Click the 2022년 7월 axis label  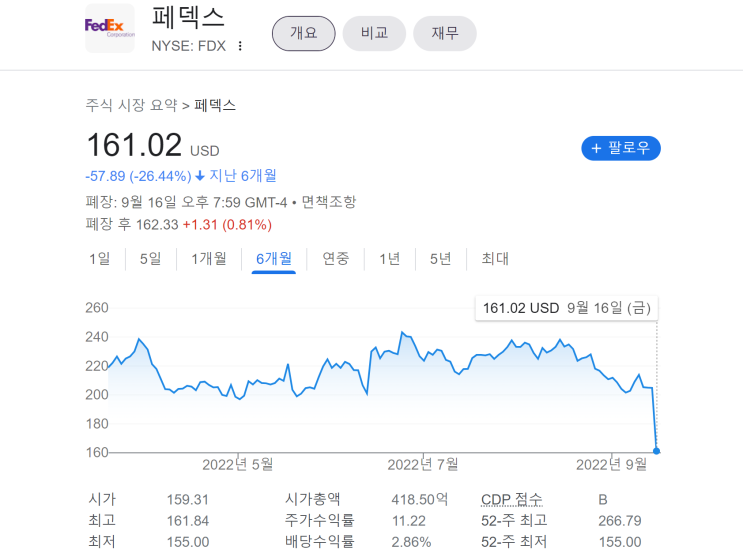click(423, 465)
